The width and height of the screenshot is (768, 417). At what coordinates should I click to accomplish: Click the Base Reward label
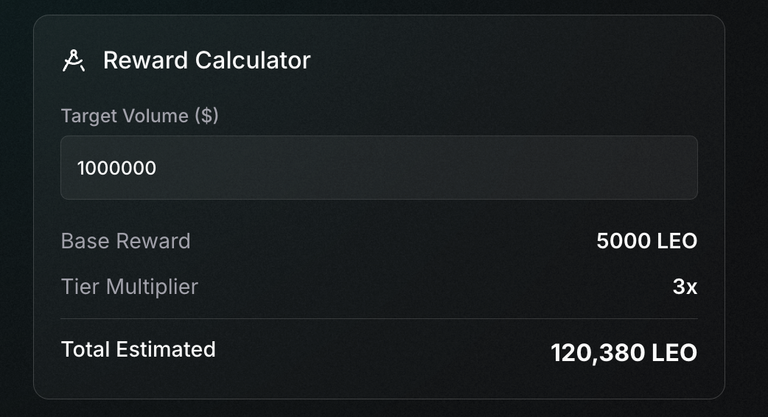(x=126, y=241)
